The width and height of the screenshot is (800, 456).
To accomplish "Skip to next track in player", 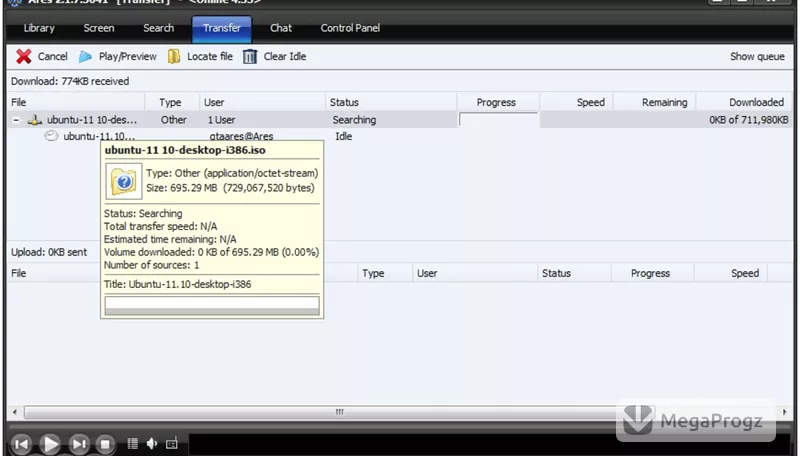I will tap(79, 444).
